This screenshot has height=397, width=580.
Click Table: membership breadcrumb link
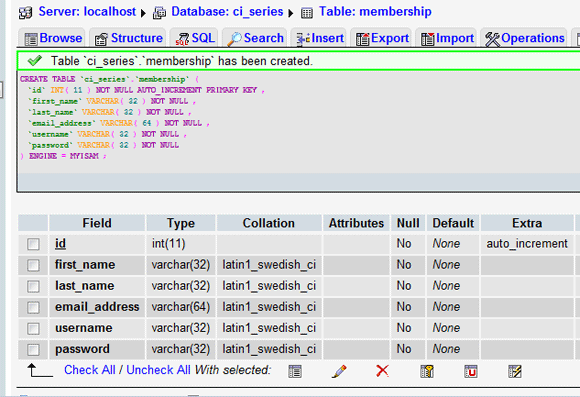click(x=375, y=11)
